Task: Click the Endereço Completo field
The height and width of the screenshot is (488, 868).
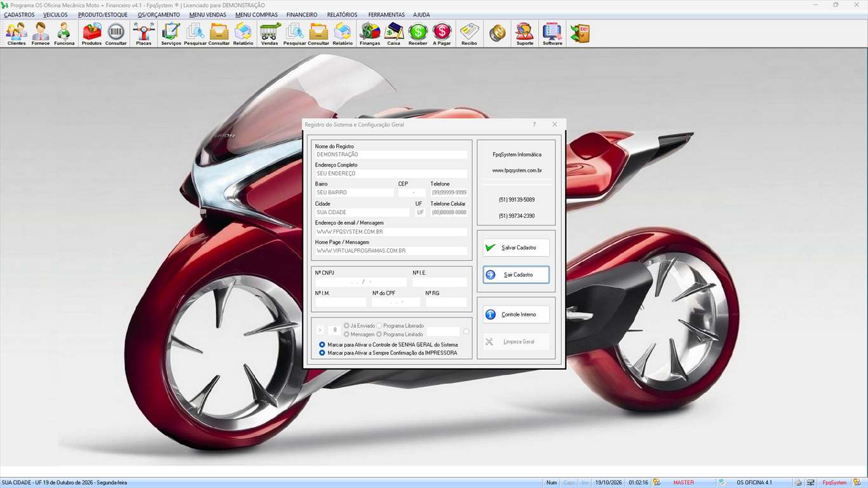Action: pos(391,173)
